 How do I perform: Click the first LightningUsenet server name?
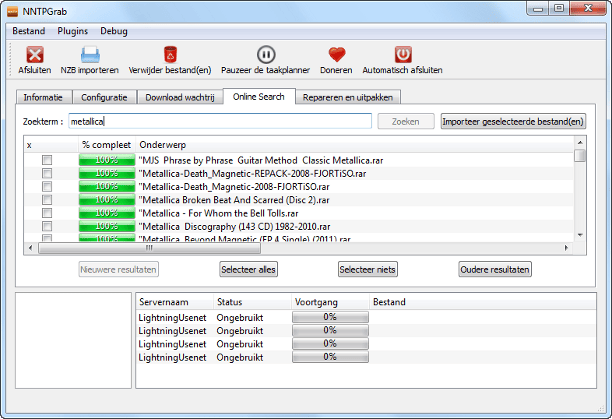click(172, 318)
